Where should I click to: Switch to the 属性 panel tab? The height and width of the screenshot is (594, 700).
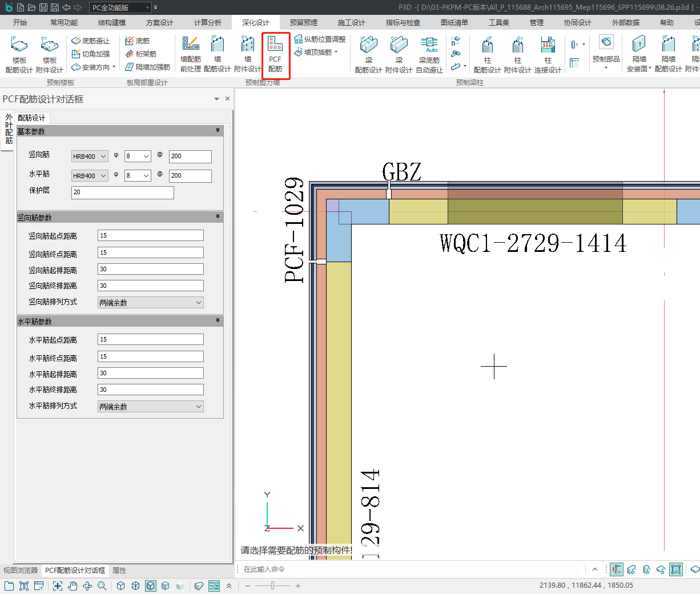[119, 570]
